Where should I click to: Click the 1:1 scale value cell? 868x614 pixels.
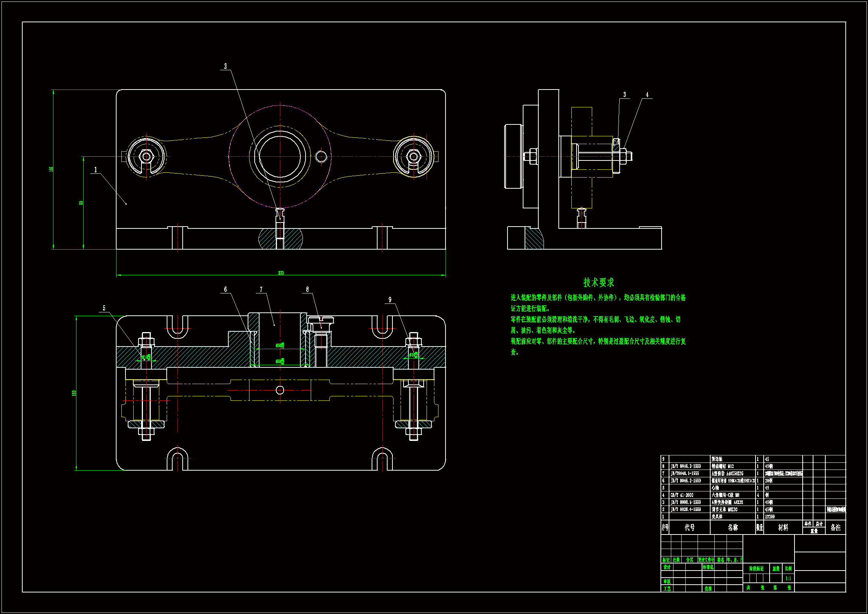pyautogui.click(x=788, y=578)
